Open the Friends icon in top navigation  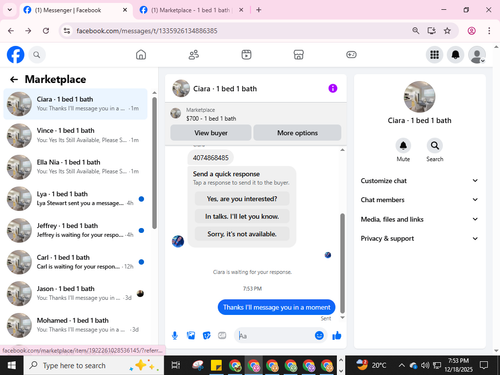194,55
